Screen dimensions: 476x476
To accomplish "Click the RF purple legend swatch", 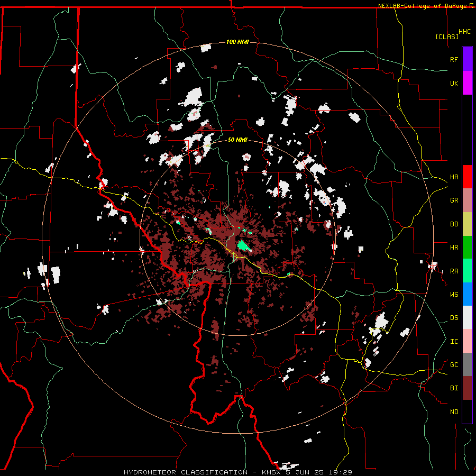I will tap(467, 59).
